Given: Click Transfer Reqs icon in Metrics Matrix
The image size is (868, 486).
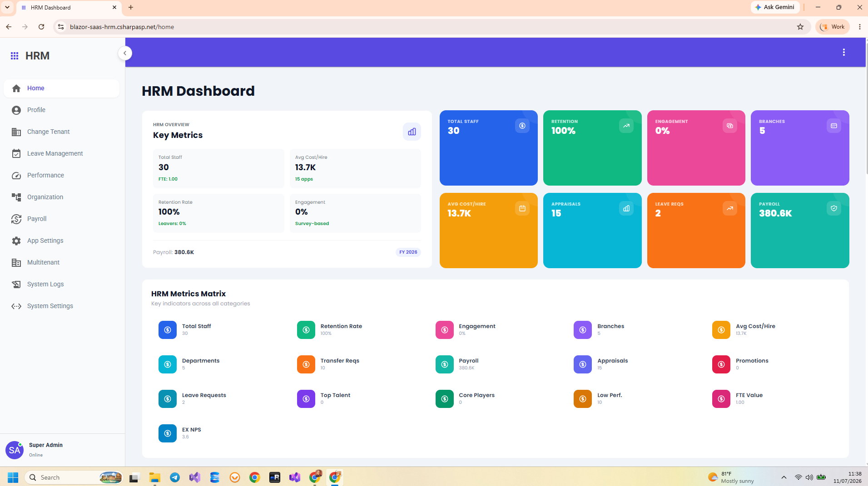Looking at the screenshot, I should (306, 364).
